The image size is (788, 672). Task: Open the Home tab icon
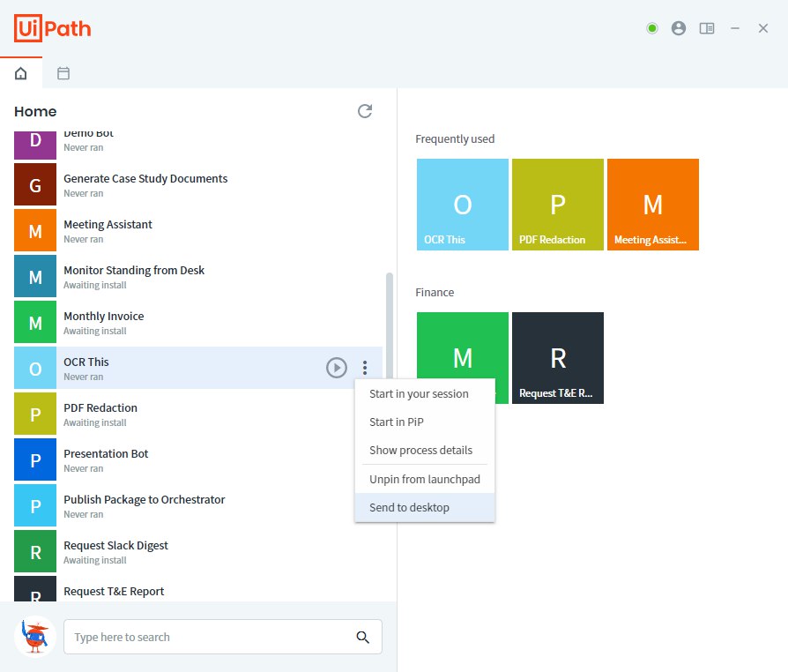coord(20,73)
